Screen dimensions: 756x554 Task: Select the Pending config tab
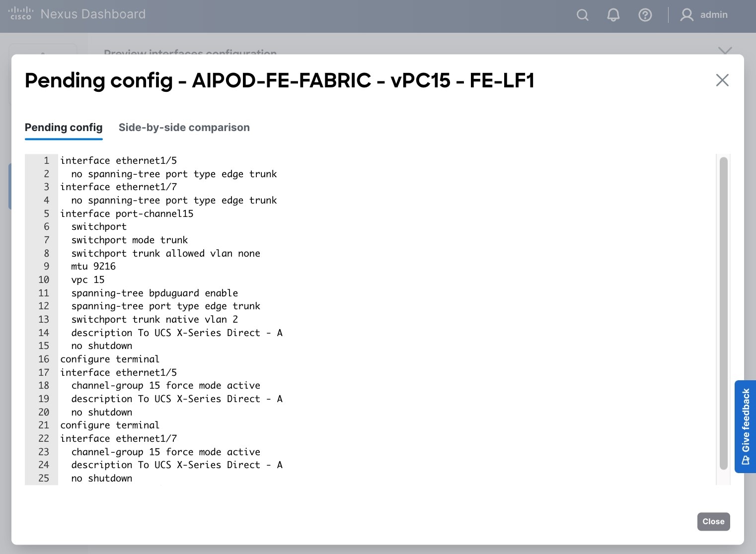(64, 128)
